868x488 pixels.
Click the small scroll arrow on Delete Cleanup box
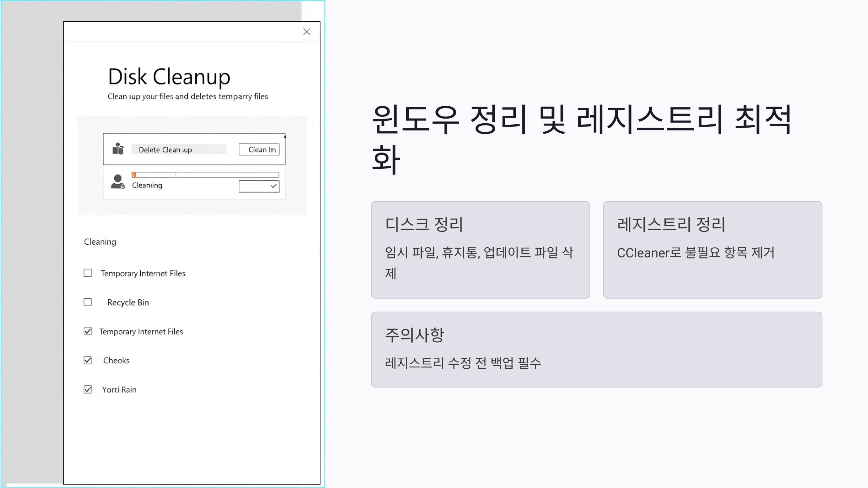pos(285,136)
